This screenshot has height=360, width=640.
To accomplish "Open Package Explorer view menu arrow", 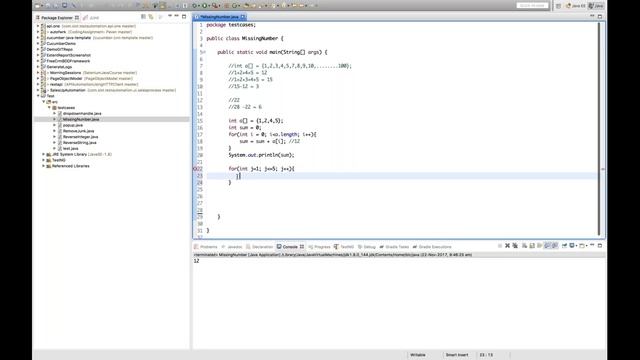I will 170,16.
